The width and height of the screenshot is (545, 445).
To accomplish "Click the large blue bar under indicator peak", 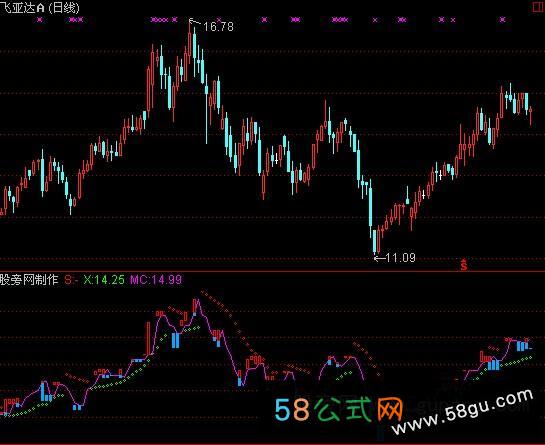I will click(176, 340).
